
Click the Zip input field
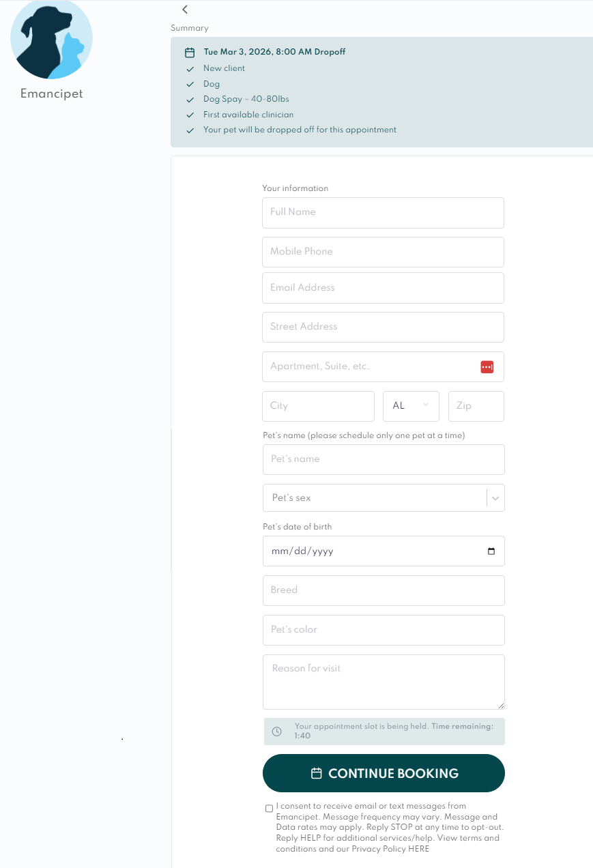point(476,406)
